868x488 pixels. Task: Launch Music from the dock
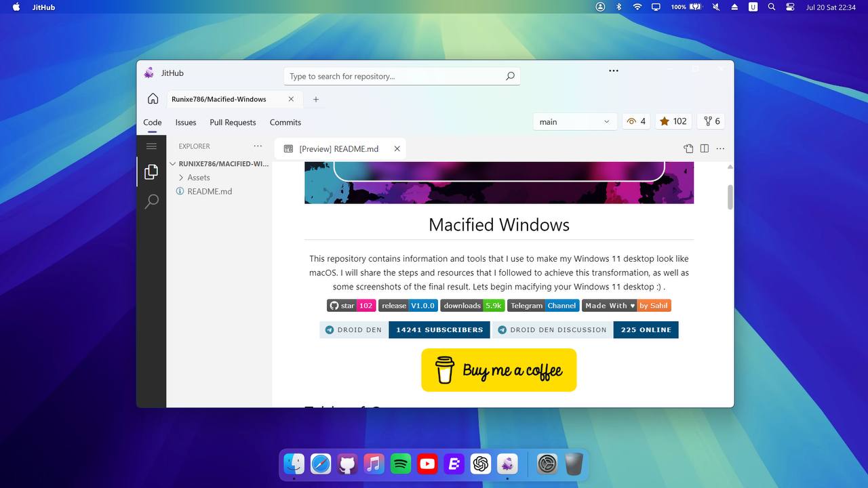coord(374,464)
